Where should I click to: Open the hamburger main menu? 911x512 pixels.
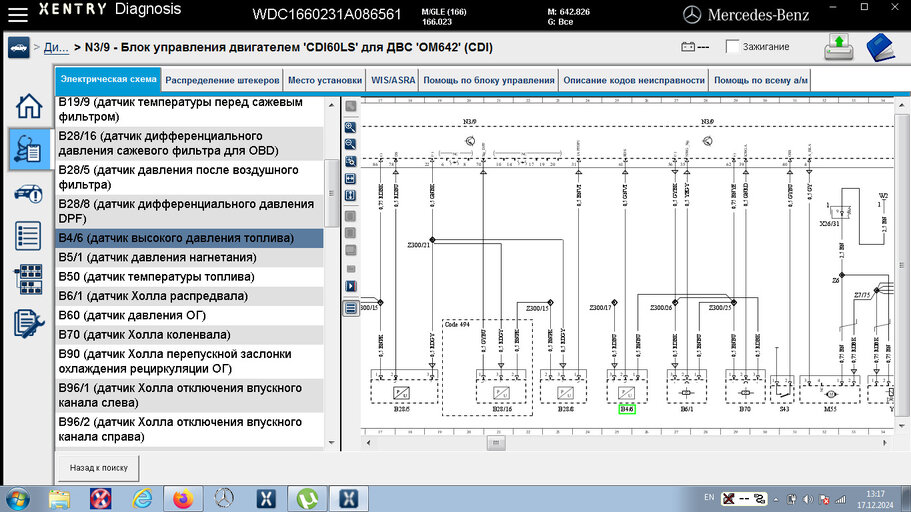(x=18, y=14)
